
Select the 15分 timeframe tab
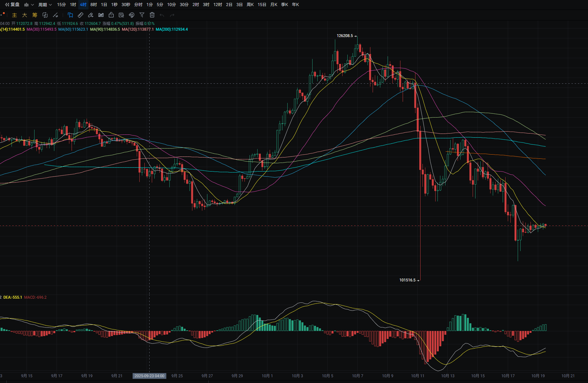(61, 4)
